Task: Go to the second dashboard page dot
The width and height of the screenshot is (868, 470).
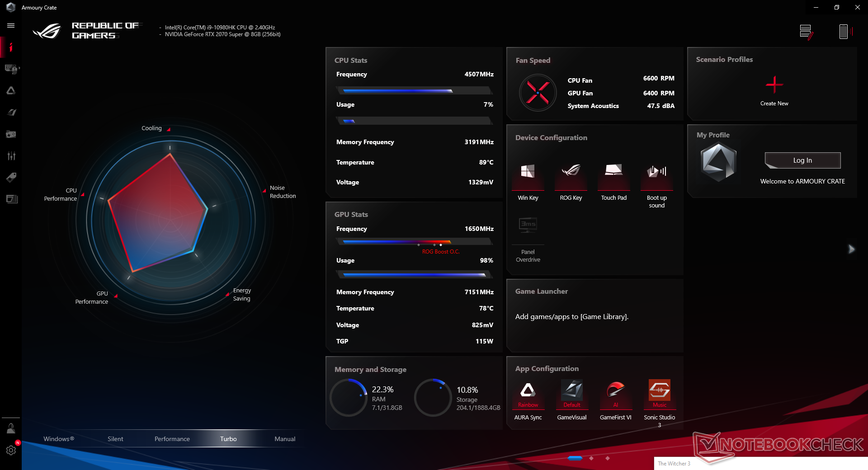Action: 591,458
